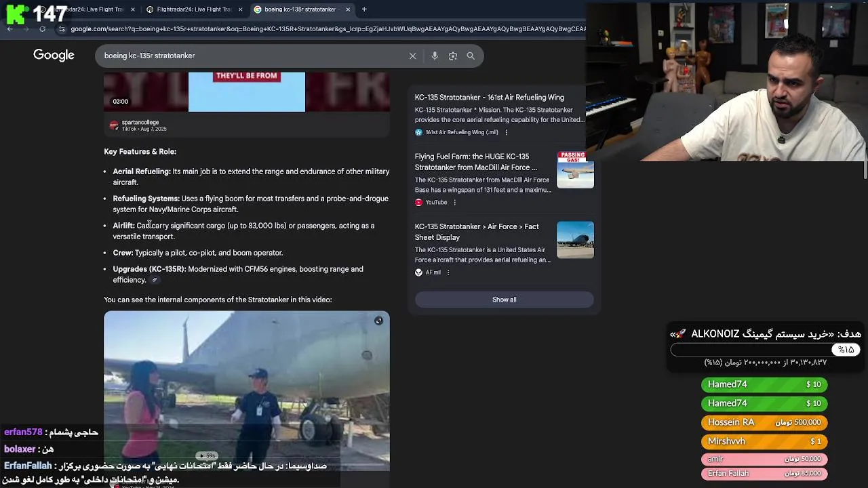Open site information icon in address bar
This screenshot has height=488, width=868.
pyautogui.click(x=62, y=29)
